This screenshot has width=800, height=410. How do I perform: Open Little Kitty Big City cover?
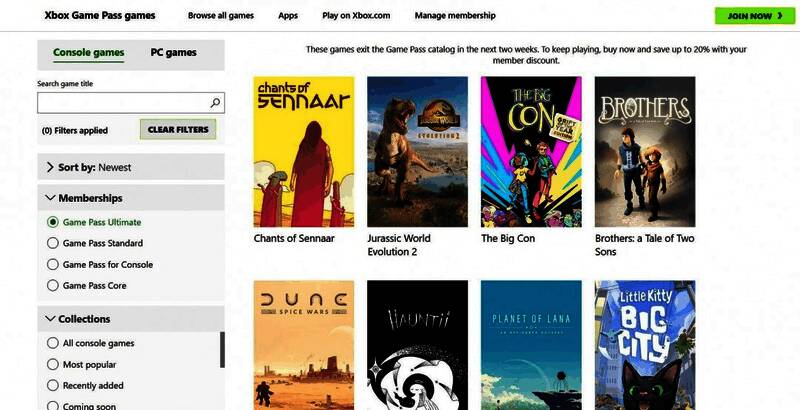(645, 345)
